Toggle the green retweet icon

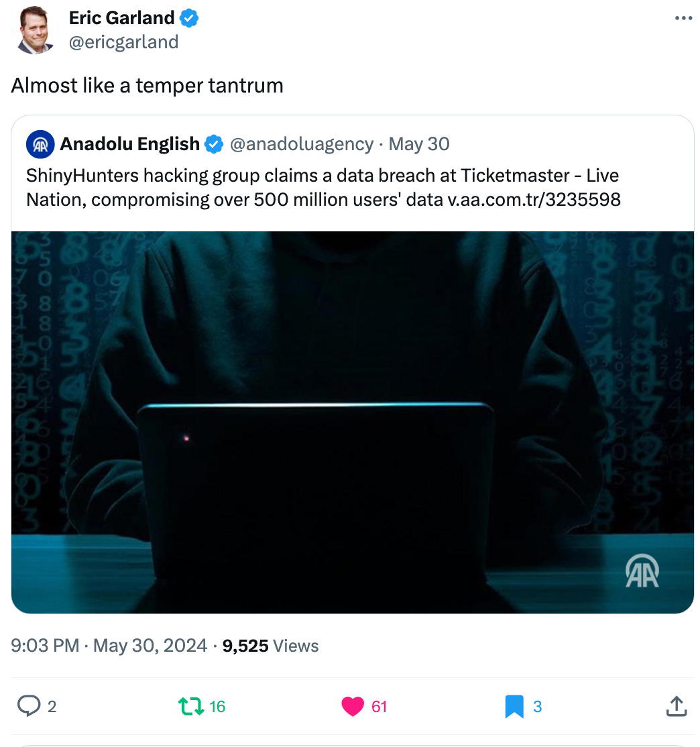(190, 706)
